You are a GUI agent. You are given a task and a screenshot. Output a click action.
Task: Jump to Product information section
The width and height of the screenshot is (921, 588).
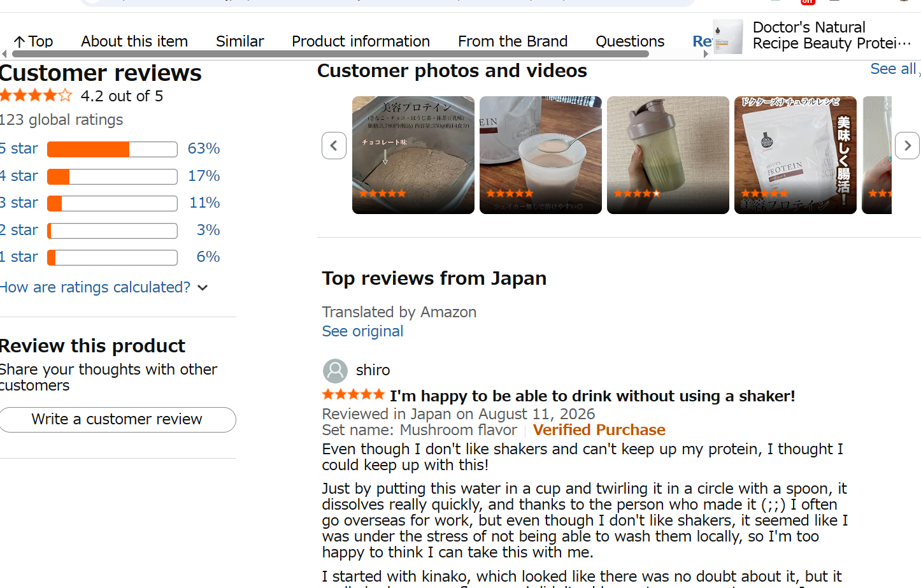click(x=361, y=41)
